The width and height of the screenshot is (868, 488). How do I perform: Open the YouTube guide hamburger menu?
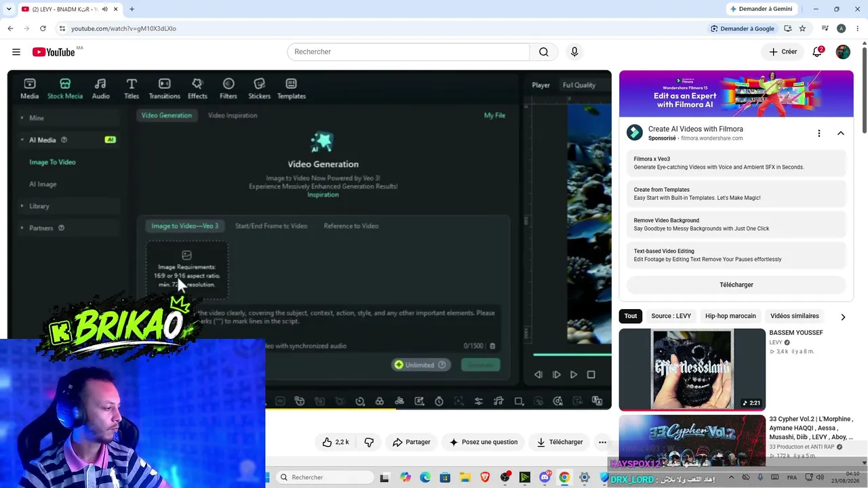[x=16, y=52]
